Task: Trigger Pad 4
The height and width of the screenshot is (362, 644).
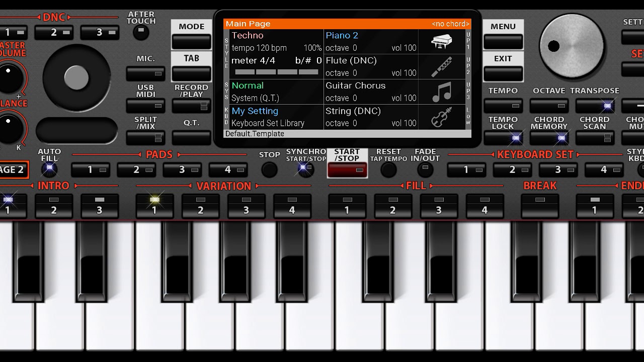Action: point(228,169)
